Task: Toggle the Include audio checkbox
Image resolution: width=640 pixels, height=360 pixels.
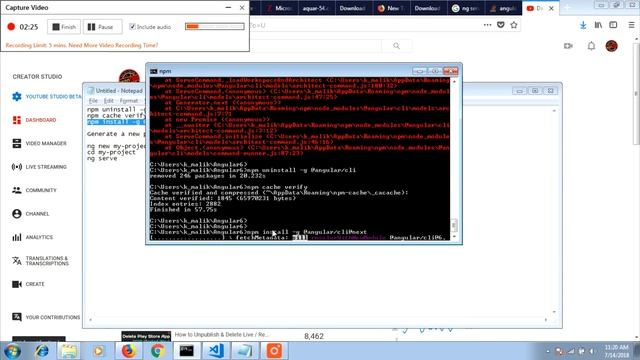Action: pos(132,27)
